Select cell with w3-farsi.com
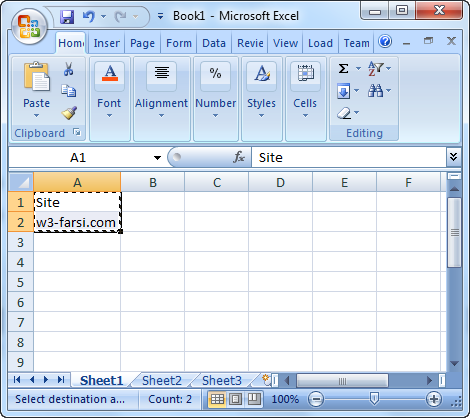The width and height of the screenshot is (470, 418). (77, 222)
